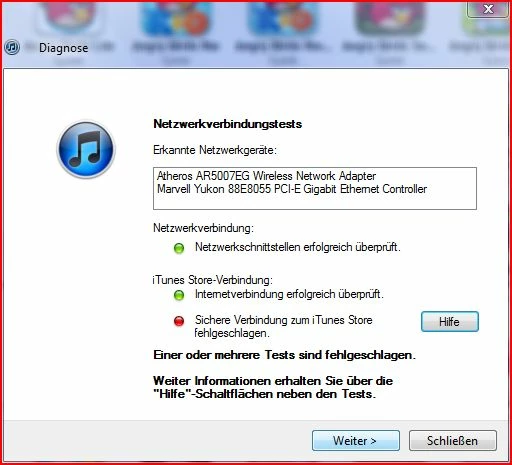
Task: Click 'Einer oder mehrere Tests sind fehlgeschlagen' message
Action: [x=284, y=355]
